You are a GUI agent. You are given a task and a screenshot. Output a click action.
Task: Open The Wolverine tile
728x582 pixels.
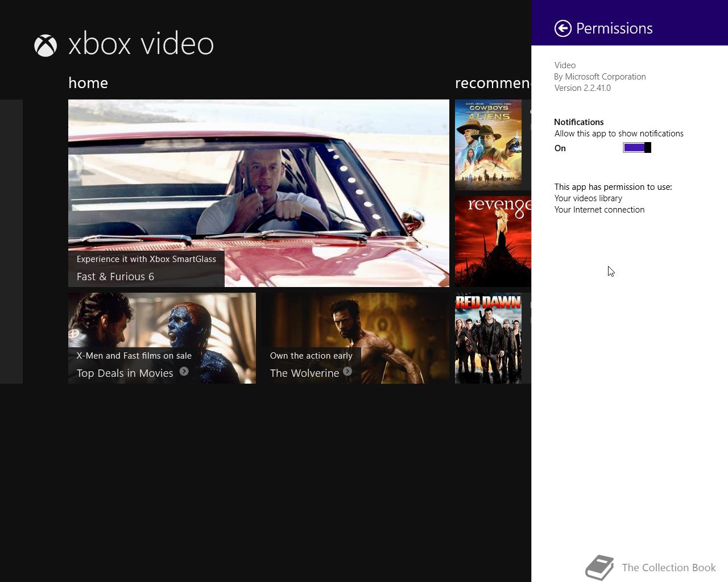355,338
